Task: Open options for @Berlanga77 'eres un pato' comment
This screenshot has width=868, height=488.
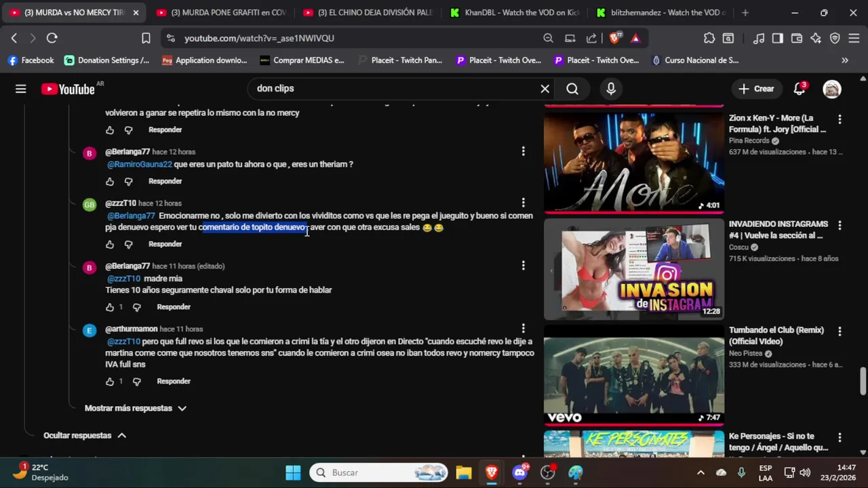Action: tap(523, 151)
